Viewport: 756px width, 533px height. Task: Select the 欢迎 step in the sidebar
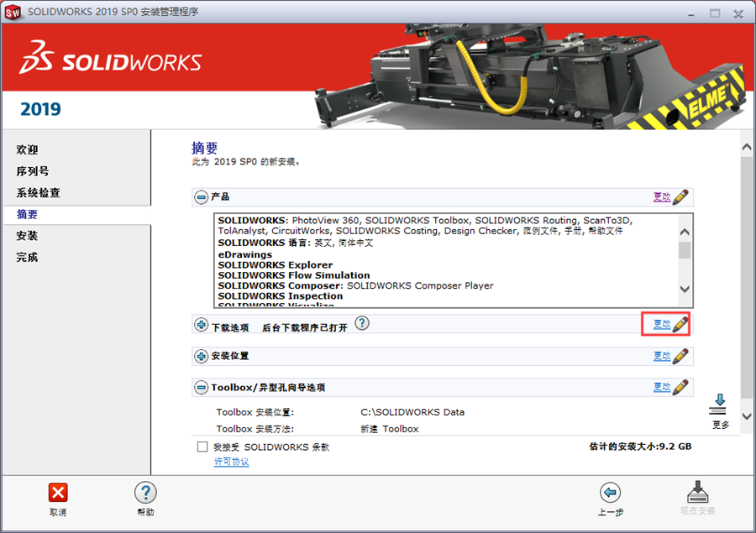click(27, 150)
